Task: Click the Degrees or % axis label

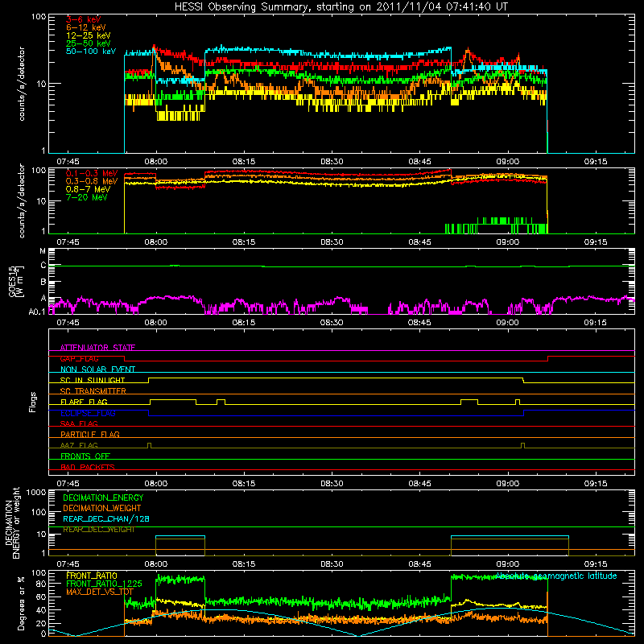Action: [21, 603]
